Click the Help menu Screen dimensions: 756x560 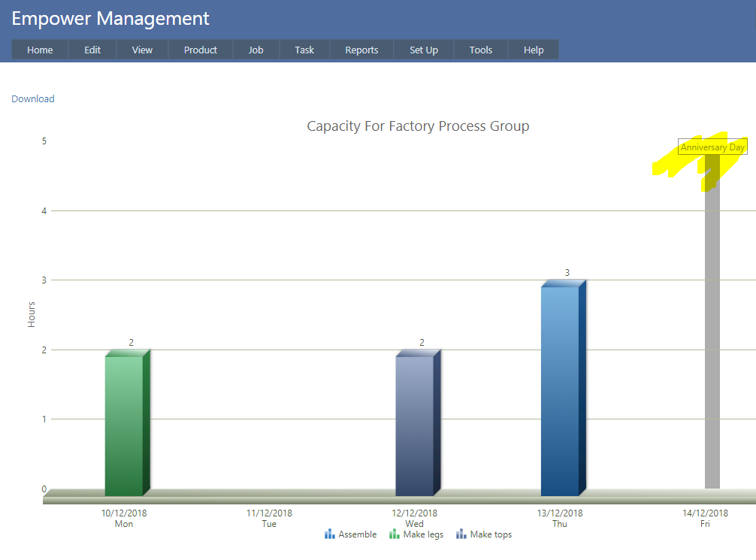(534, 50)
